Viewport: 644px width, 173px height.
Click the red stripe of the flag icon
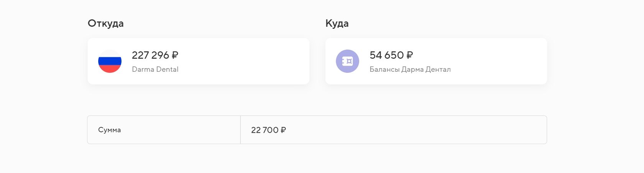(110, 69)
